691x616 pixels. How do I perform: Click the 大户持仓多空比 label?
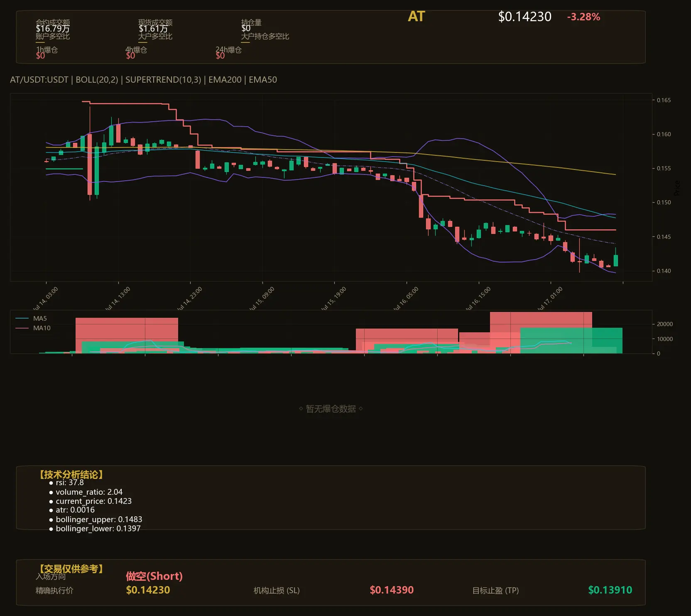265,36
